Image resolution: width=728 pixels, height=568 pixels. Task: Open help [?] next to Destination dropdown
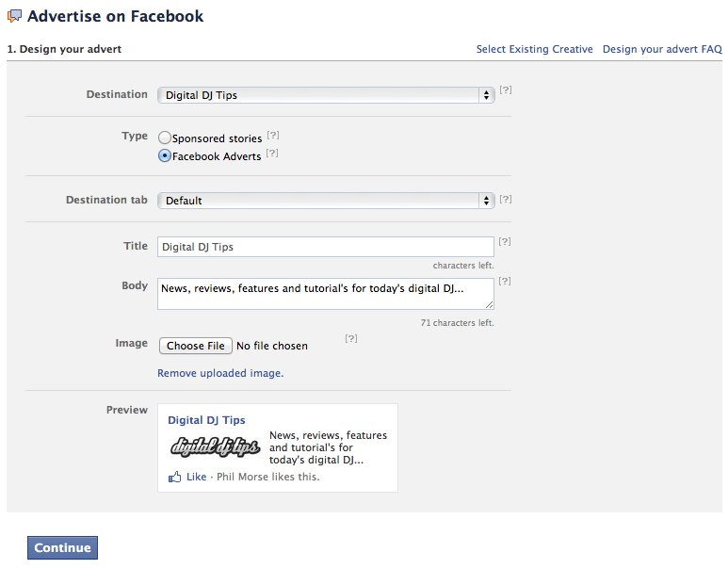506,90
